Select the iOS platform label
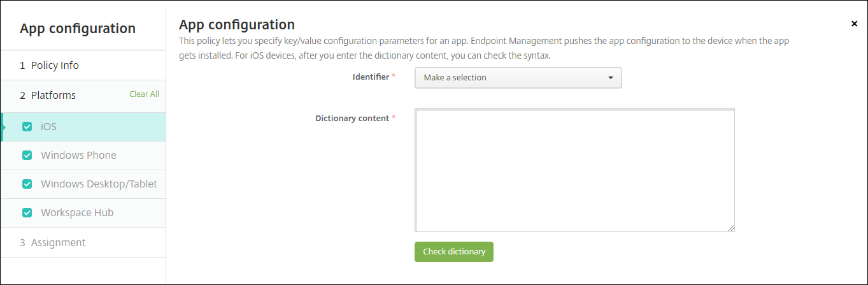 (x=49, y=126)
